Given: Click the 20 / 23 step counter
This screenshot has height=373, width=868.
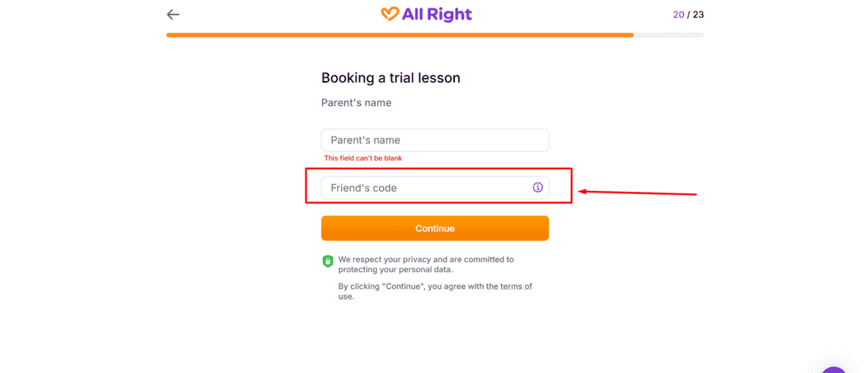Looking at the screenshot, I should click(688, 14).
